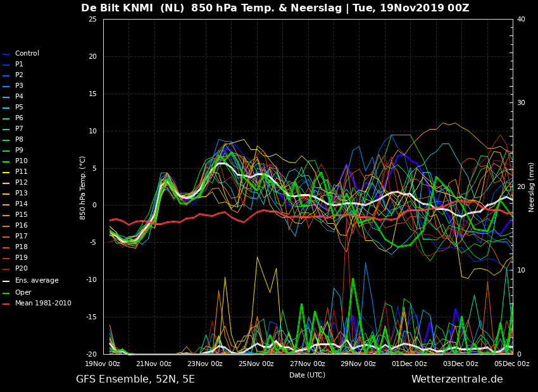The image size is (538, 392).
Task: Click the Control legend color swatch
Action: pos(6,54)
